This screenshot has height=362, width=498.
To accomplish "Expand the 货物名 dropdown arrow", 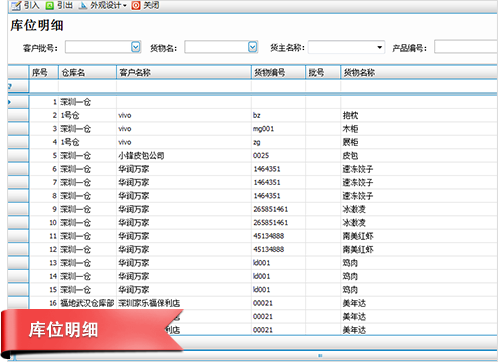I will (x=253, y=47).
